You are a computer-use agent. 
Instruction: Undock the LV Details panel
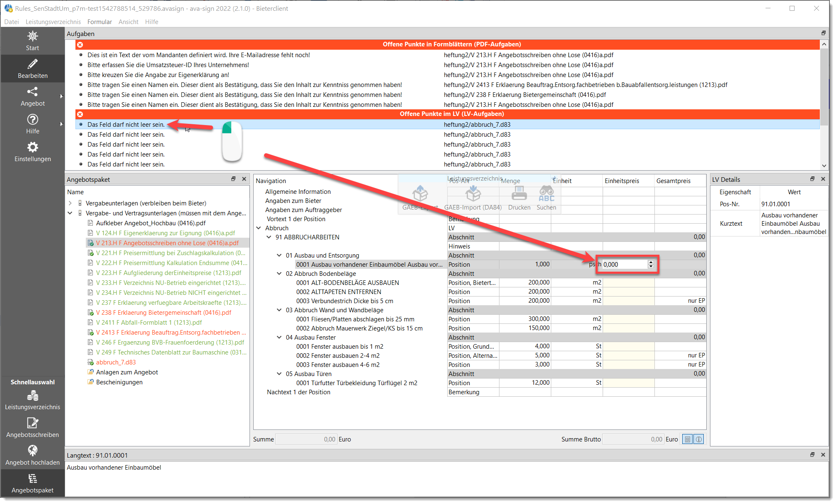pyautogui.click(x=812, y=179)
